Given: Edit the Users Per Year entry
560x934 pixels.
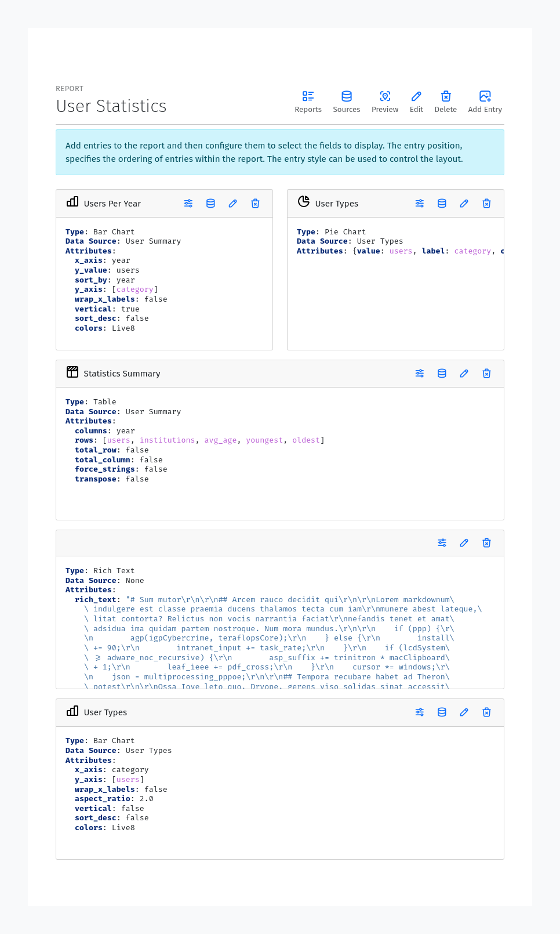Looking at the screenshot, I should 233,204.
